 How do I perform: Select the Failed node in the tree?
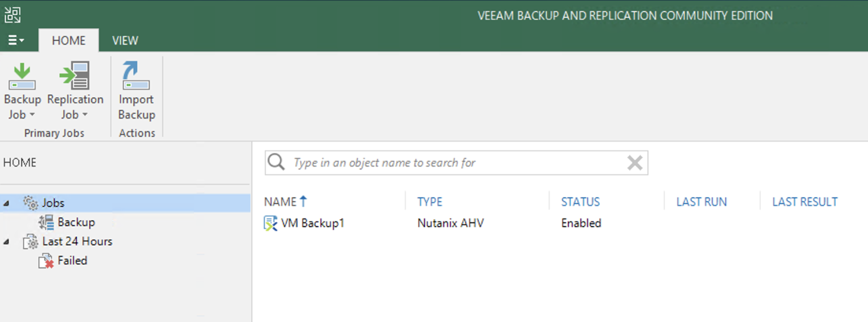pos(72,260)
